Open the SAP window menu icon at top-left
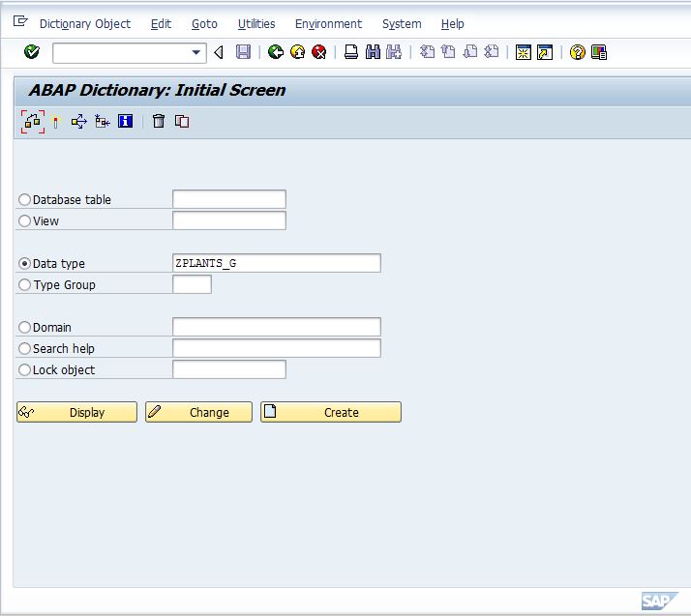Viewport: 691px width, 616px height. tap(20, 21)
